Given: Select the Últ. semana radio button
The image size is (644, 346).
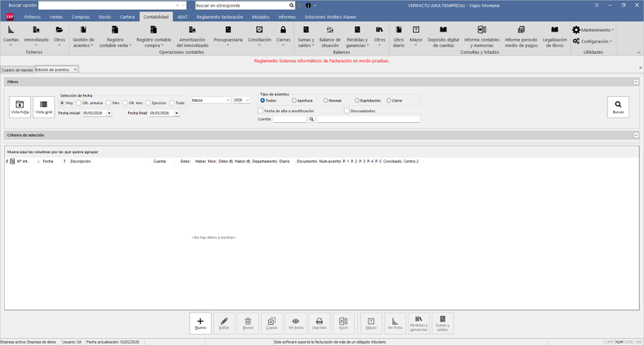Looking at the screenshot, I should coord(78,103).
